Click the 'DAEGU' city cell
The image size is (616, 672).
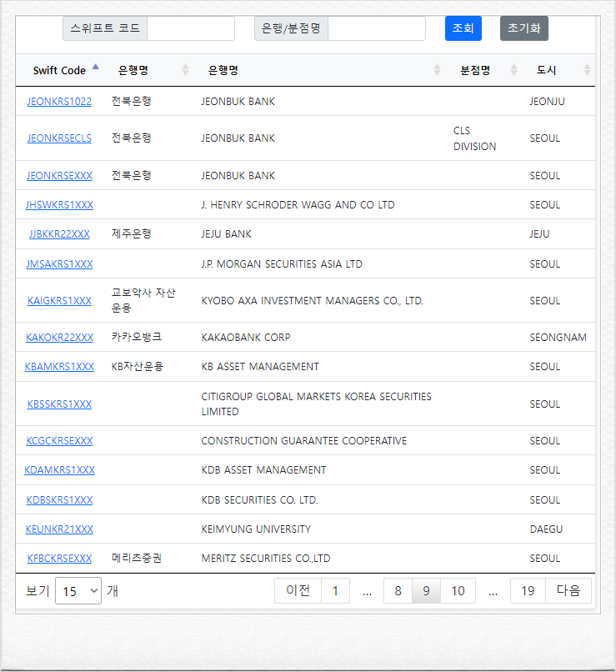pyautogui.click(x=546, y=529)
